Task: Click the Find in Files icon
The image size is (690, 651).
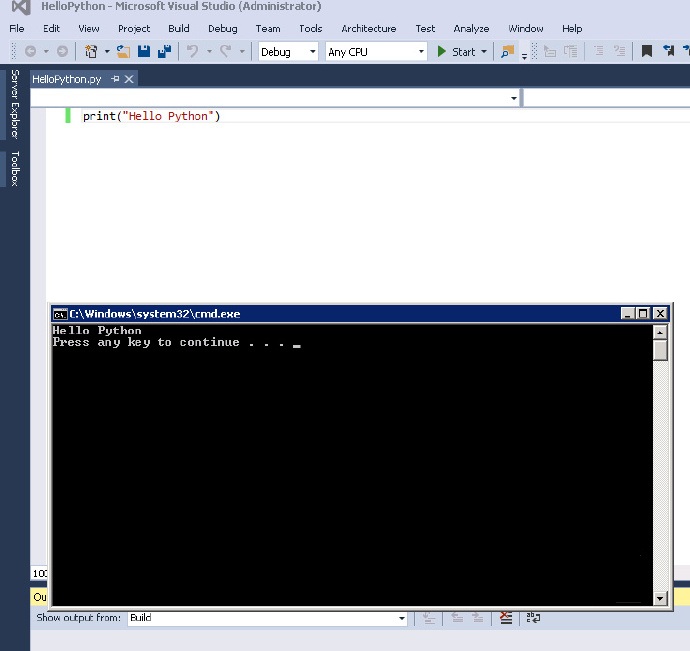Action: [x=507, y=52]
